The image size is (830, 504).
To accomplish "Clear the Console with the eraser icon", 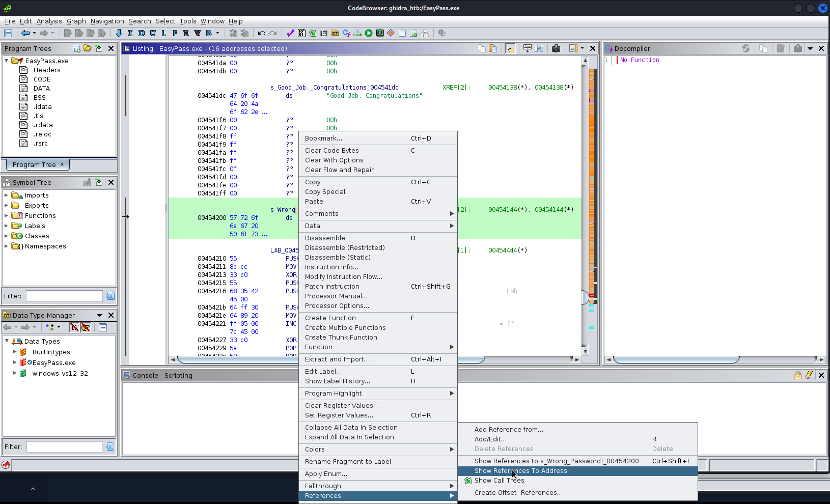I will [809, 375].
